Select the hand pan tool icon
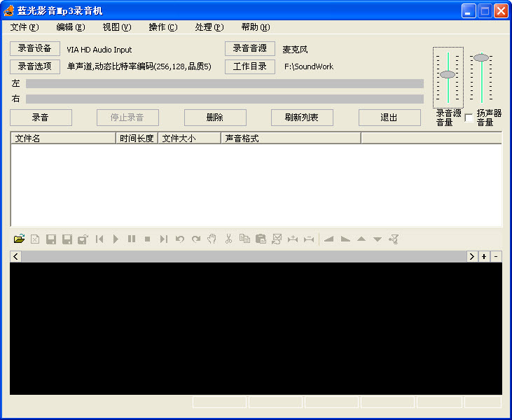 (212, 239)
